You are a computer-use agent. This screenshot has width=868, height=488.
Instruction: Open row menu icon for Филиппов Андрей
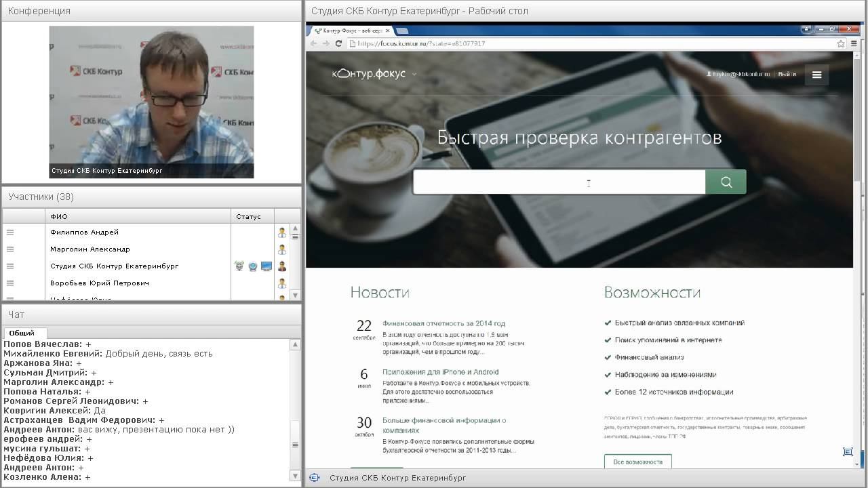point(10,232)
